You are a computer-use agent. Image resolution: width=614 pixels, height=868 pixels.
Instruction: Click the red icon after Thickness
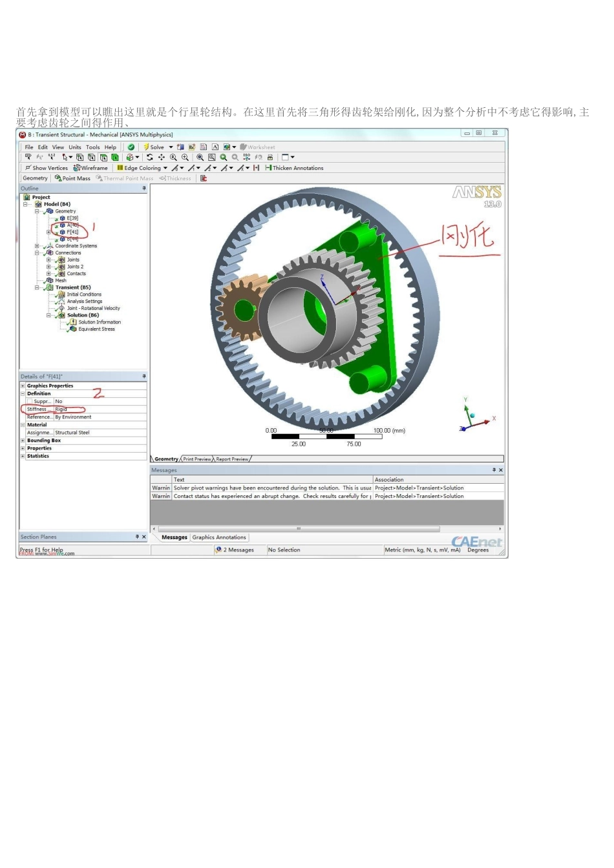coord(204,178)
